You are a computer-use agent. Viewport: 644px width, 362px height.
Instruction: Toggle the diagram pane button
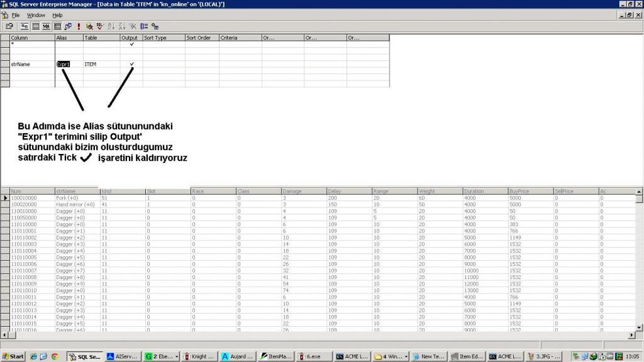(25, 26)
